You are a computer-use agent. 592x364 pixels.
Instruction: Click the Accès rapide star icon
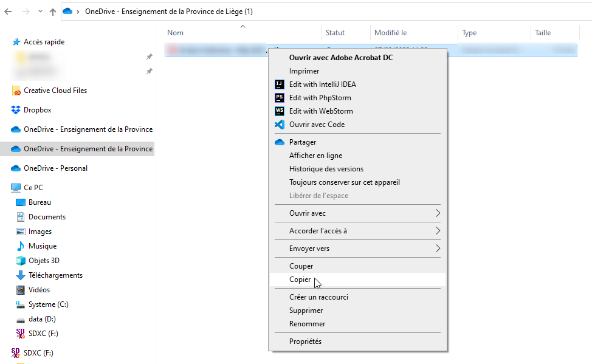(x=16, y=42)
